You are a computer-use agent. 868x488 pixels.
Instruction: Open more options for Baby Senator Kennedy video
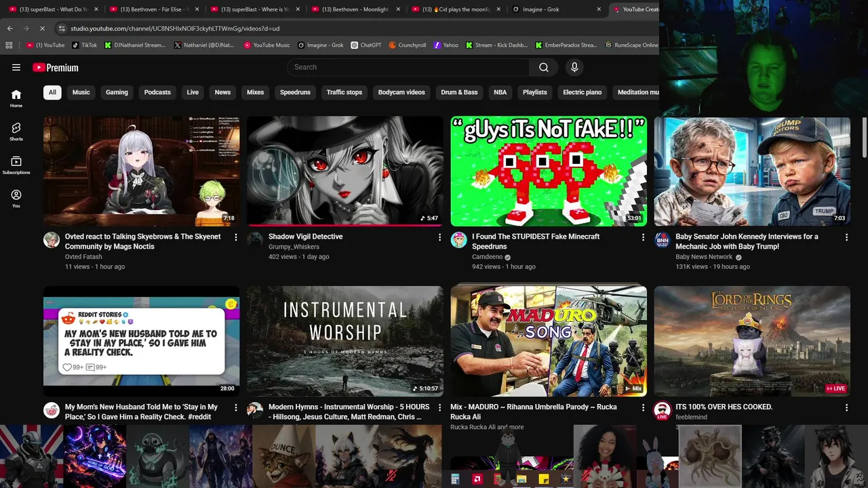846,237
